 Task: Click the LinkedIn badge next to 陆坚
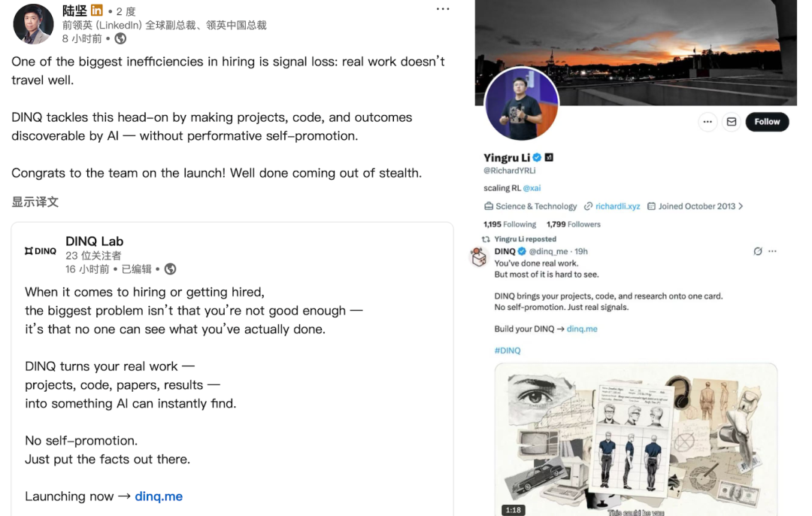96,11
